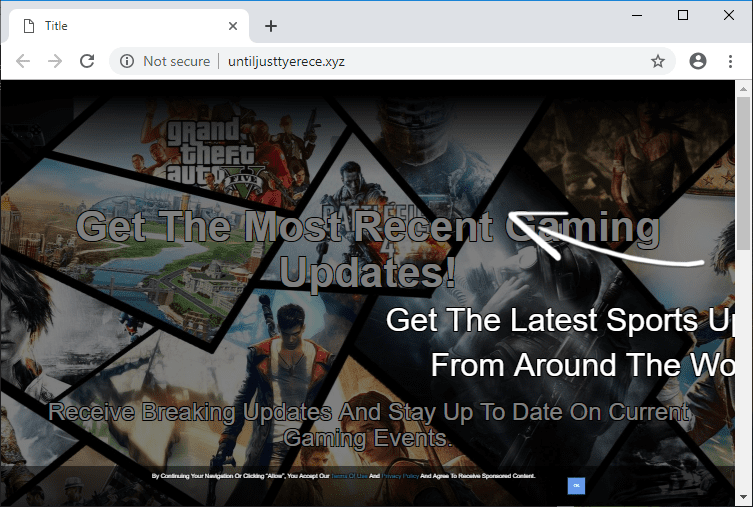The height and width of the screenshot is (507, 753).
Task: Reload the current page
Action: pos(87,61)
